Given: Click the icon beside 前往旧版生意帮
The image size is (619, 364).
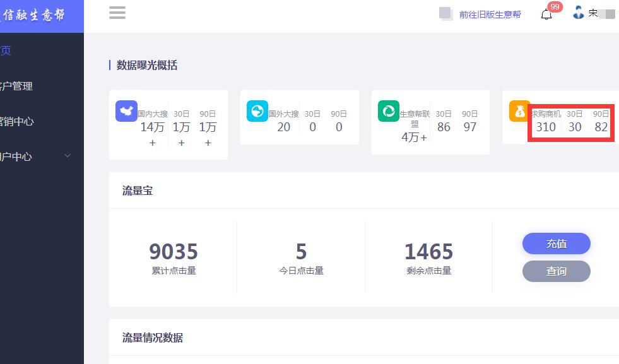Looking at the screenshot, I should tap(446, 14).
